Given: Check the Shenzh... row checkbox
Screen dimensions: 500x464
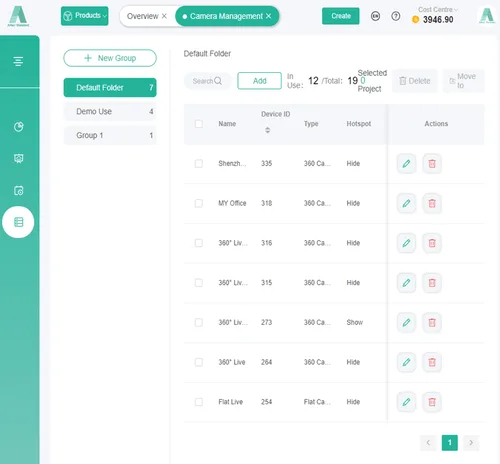Looking at the screenshot, I should pos(199,164).
